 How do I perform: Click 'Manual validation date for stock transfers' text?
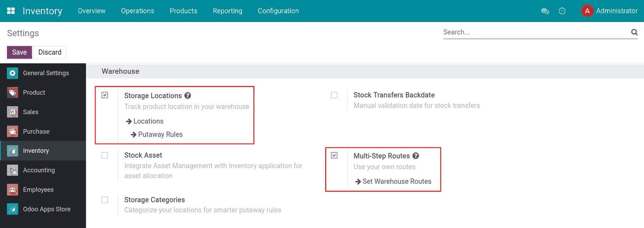point(416,105)
